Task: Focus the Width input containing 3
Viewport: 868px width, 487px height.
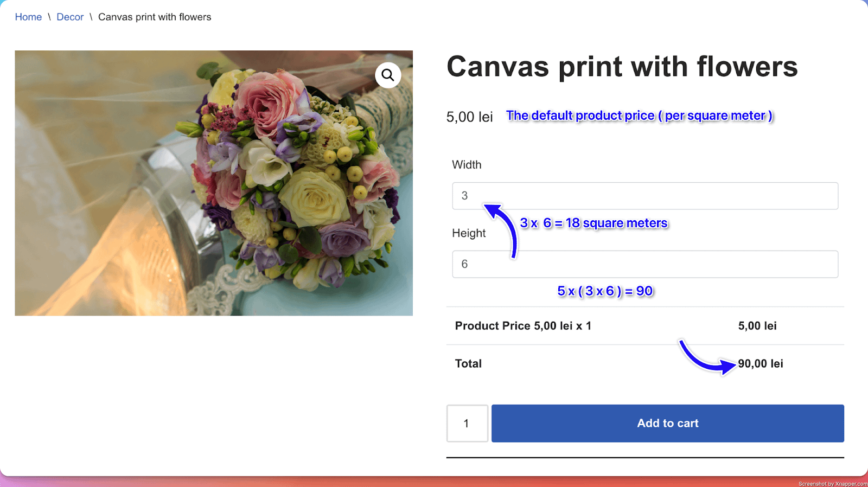Action: (644, 196)
